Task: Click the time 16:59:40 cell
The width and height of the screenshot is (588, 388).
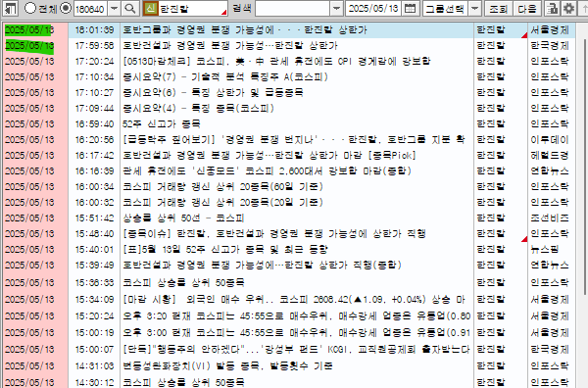Action: 94,124
